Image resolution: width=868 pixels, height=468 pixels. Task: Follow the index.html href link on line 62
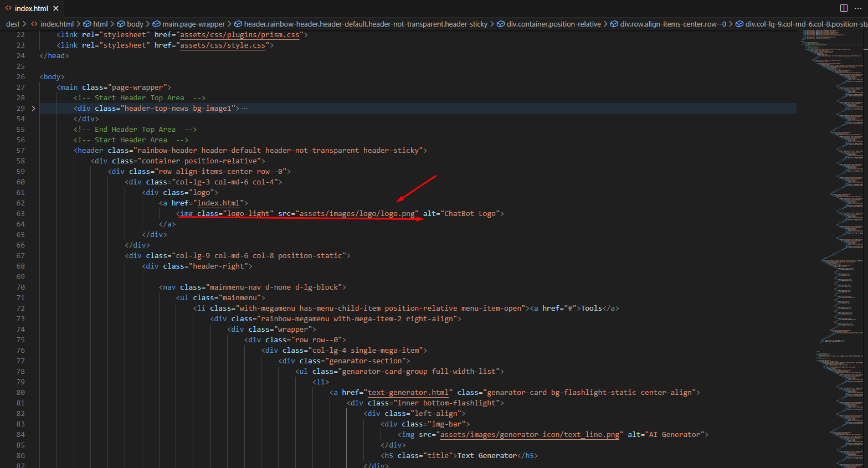(218, 203)
